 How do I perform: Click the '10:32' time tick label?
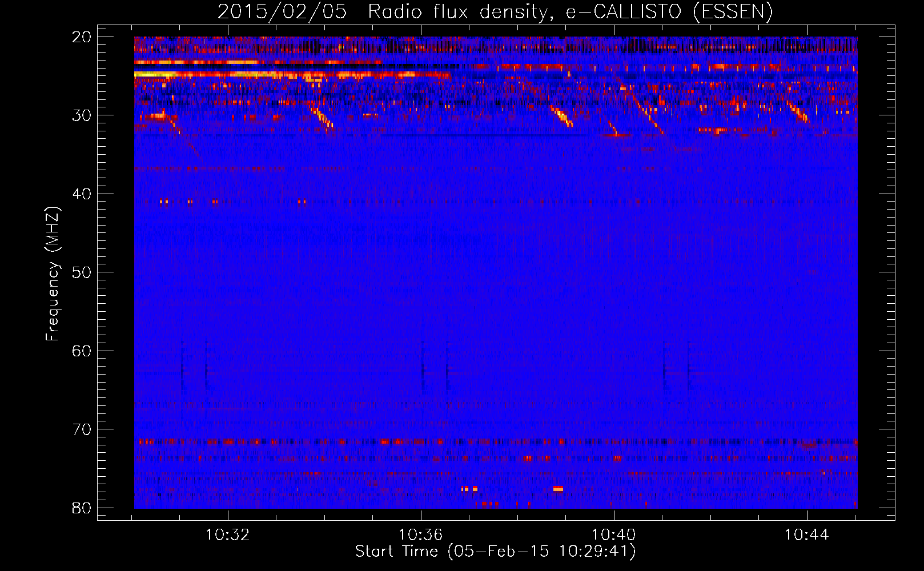[x=228, y=535]
